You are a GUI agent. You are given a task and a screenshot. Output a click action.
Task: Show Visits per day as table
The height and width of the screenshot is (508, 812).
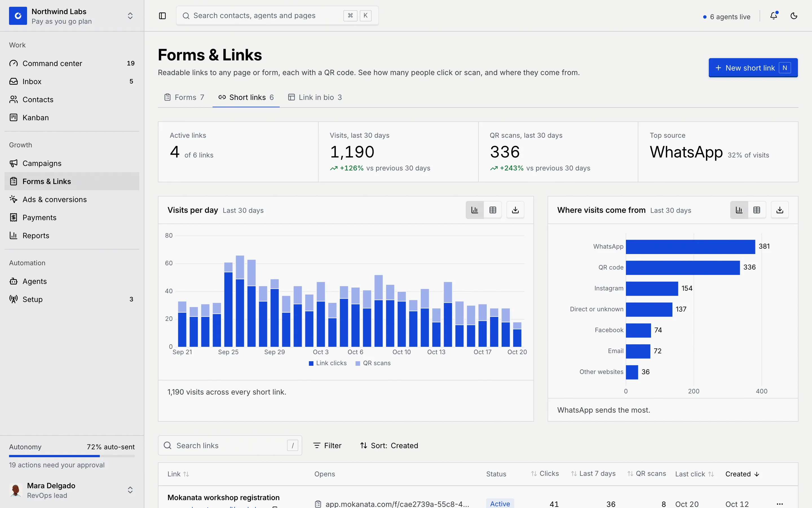pyautogui.click(x=493, y=210)
